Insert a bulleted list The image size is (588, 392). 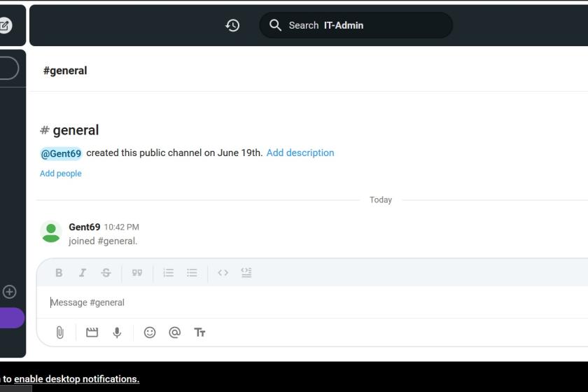(192, 273)
